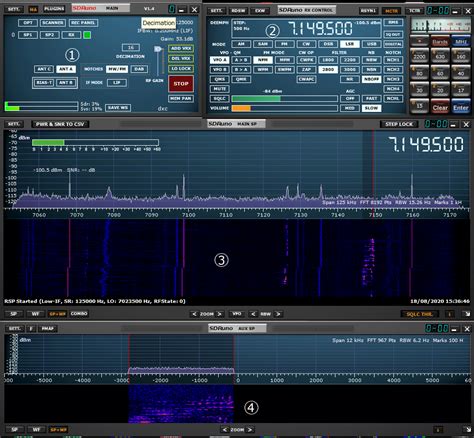Screen dimensions: 474x438
Task: Adjust the orange VOLUME slider
Action: click(x=285, y=108)
